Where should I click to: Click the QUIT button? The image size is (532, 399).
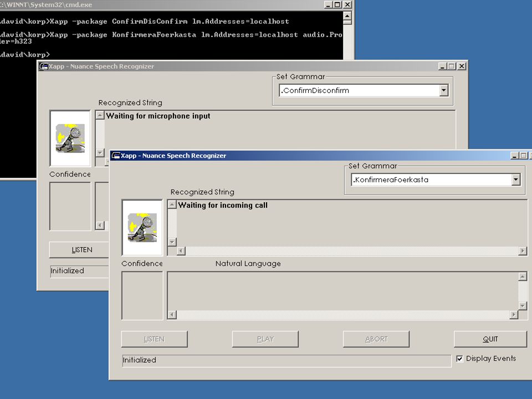[490, 339]
